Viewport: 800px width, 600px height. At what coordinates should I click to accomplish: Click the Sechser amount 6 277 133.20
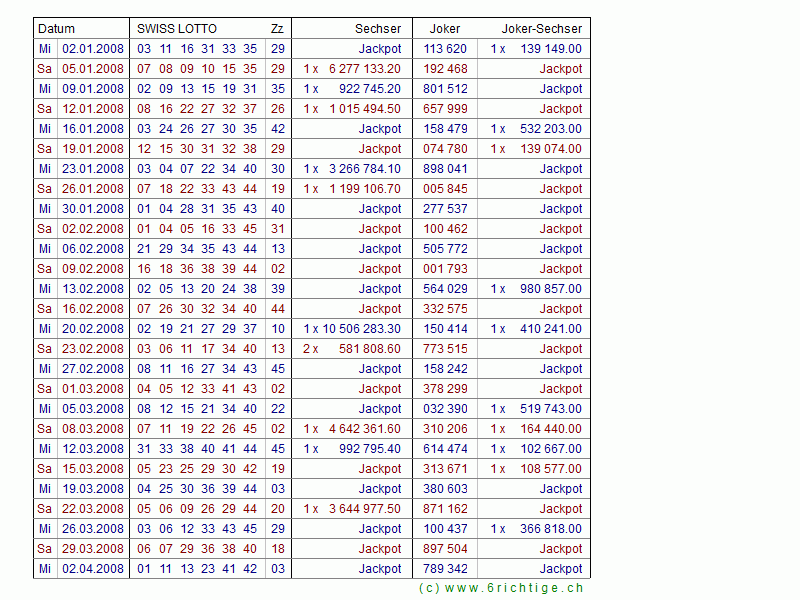pyautogui.click(x=364, y=69)
